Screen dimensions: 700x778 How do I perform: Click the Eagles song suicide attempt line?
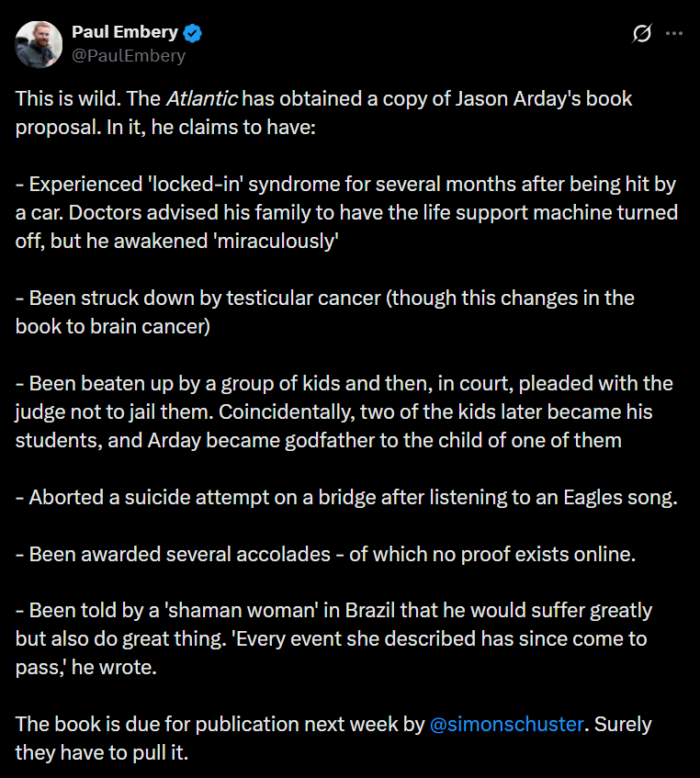(x=346, y=497)
